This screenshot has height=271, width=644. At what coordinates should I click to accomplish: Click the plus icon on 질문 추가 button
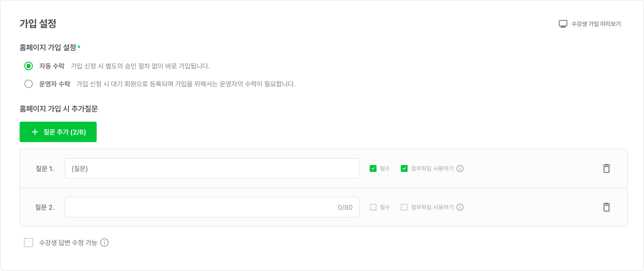[35, 132]
